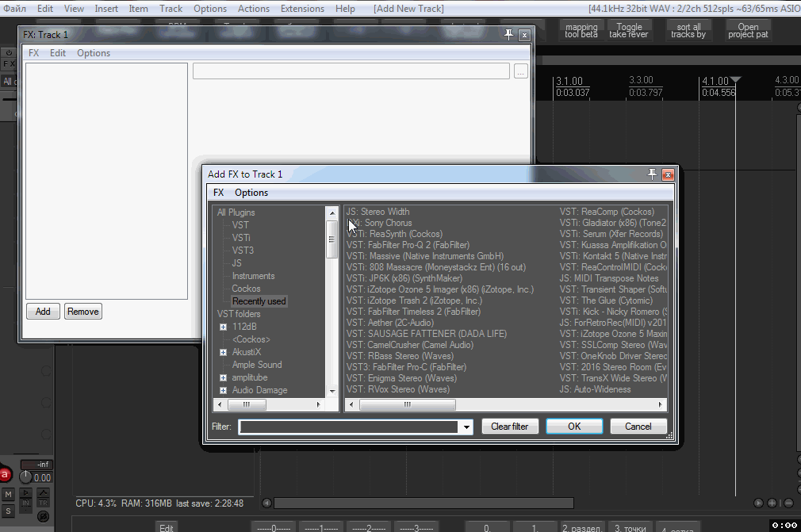Screen dimensions: 801x532
Task: Expand the Audio Damage VST folder
Action: coord(223,391)
